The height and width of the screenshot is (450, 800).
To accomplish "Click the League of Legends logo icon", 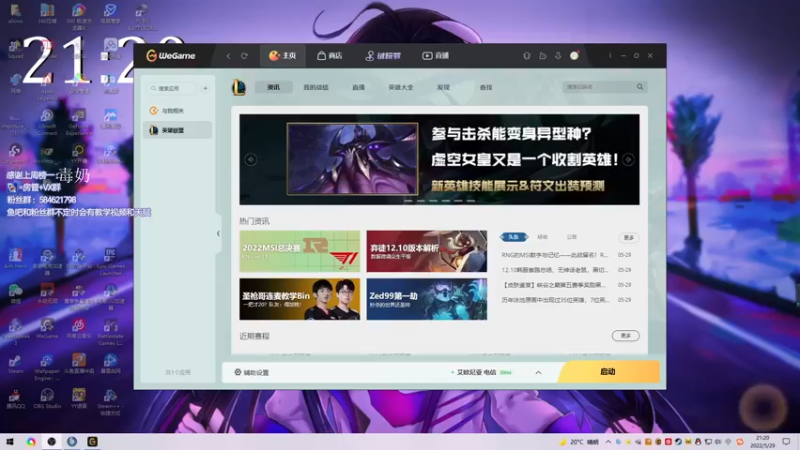I will [x=238, y=87].
